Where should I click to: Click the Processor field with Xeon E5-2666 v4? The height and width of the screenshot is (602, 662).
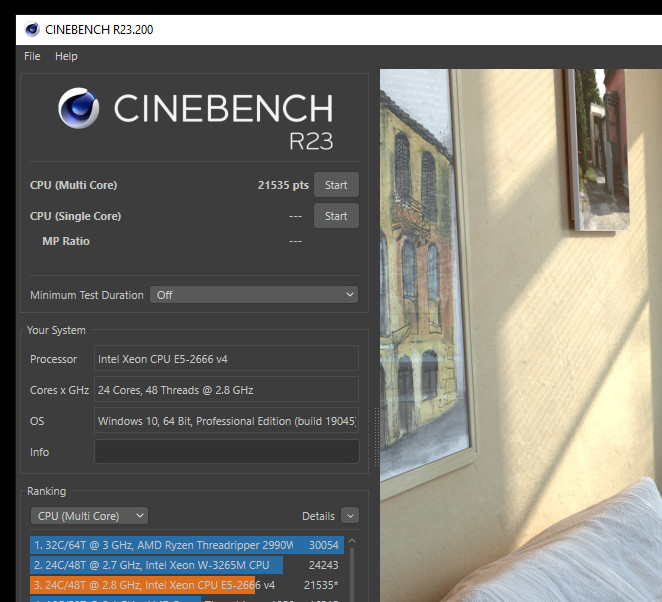[226, 358]
